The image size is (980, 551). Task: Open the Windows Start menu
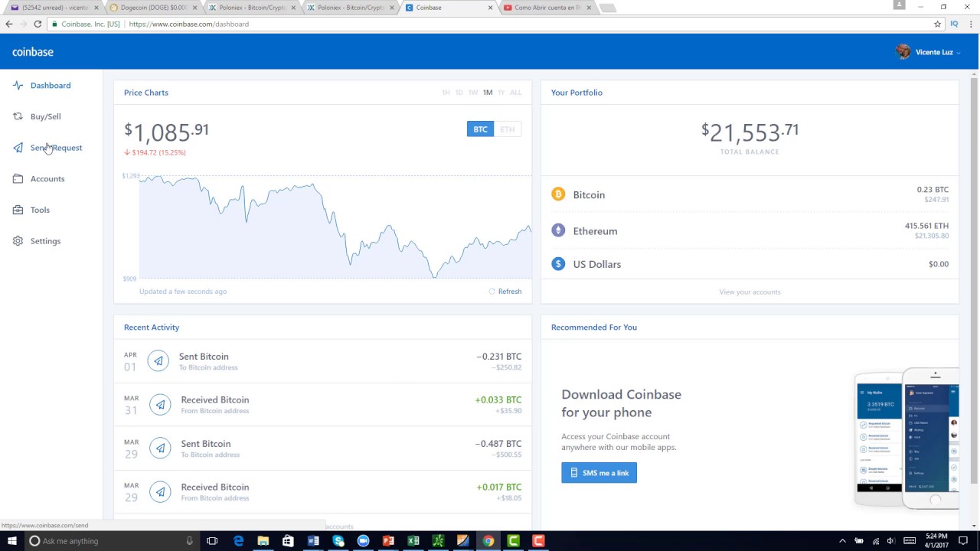[x=11, y=541]
